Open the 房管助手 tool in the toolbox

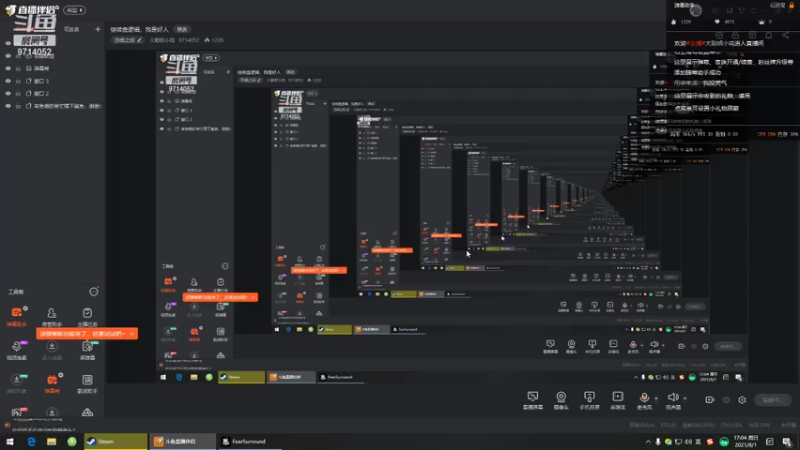[52, 316]
